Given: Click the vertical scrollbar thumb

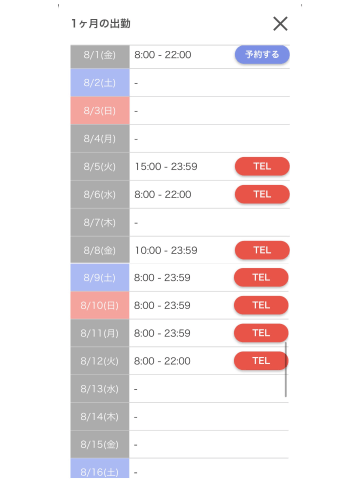Looking at the screenshot, I should pos(286,369).
